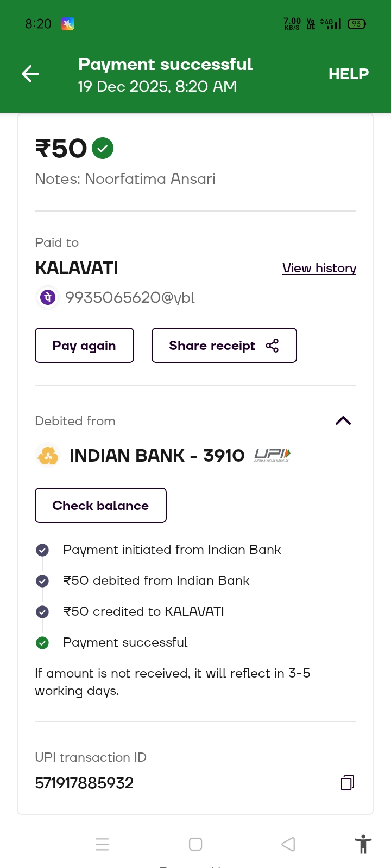Tap the PhonePe icon beside UPI address

(48, 297)
